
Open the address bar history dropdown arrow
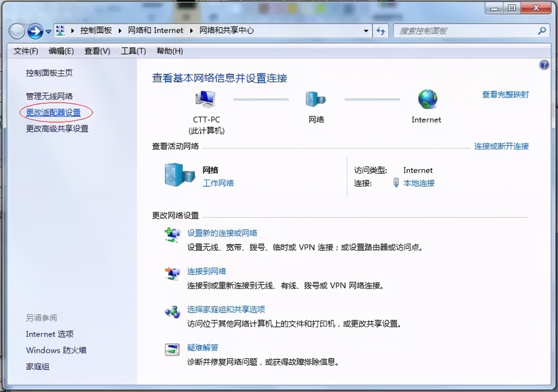366,30
